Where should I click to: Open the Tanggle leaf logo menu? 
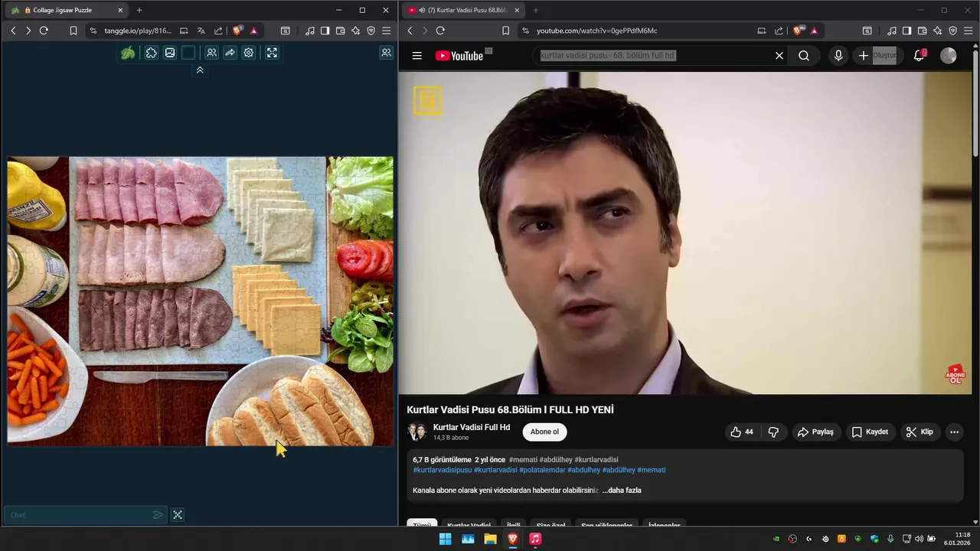128,53
